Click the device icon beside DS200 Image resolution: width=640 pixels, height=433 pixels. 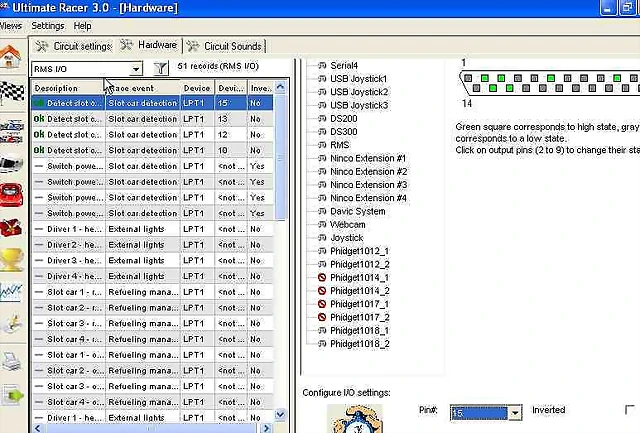coord(322,118)
